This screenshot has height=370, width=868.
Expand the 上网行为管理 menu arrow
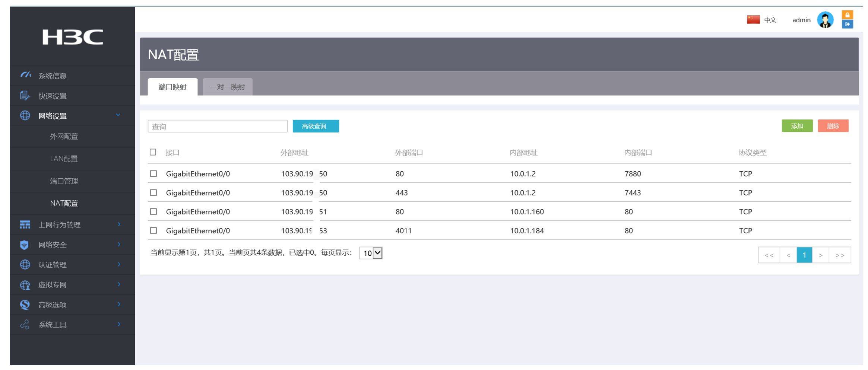coord(119,224)
